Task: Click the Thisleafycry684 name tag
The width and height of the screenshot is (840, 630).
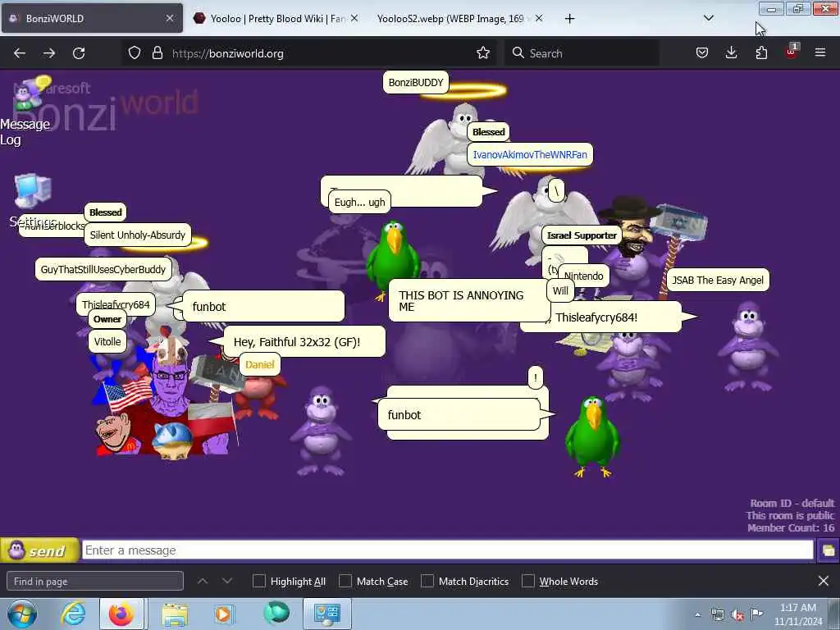Action: (x=116, y=304)
